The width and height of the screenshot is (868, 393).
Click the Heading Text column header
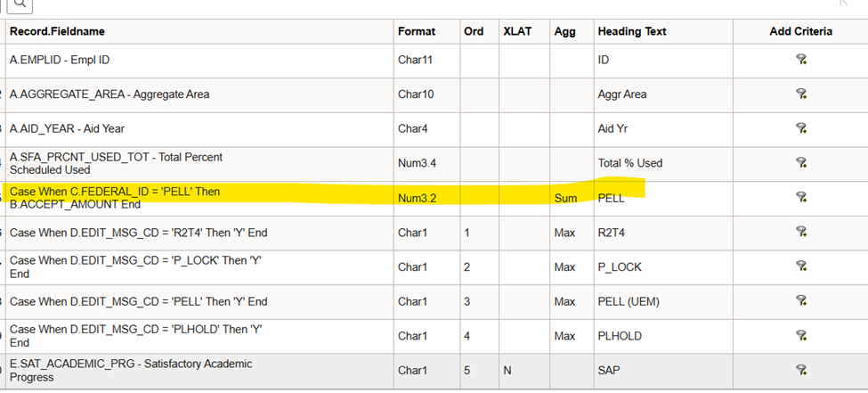pos(632,31)
